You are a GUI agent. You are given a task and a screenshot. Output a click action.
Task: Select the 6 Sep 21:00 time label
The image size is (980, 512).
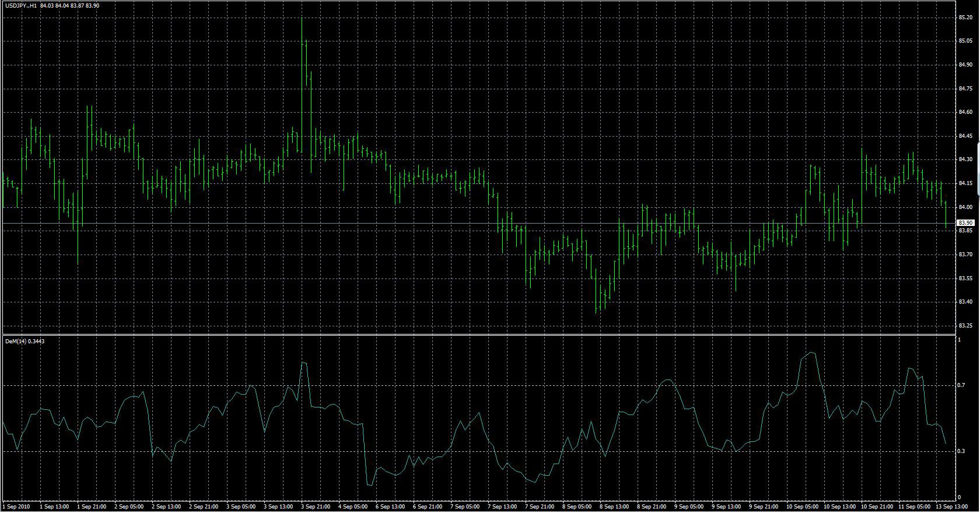pos(428,506)
